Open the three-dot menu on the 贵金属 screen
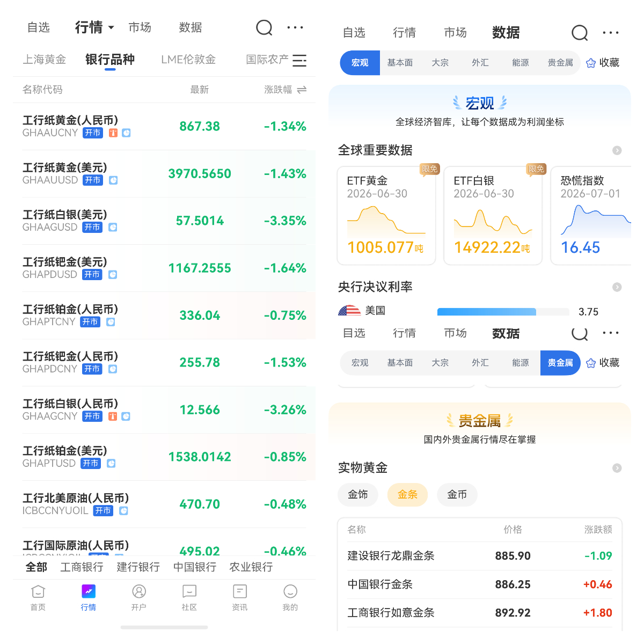This screenshot has width=644, height=644. (611, 333)
